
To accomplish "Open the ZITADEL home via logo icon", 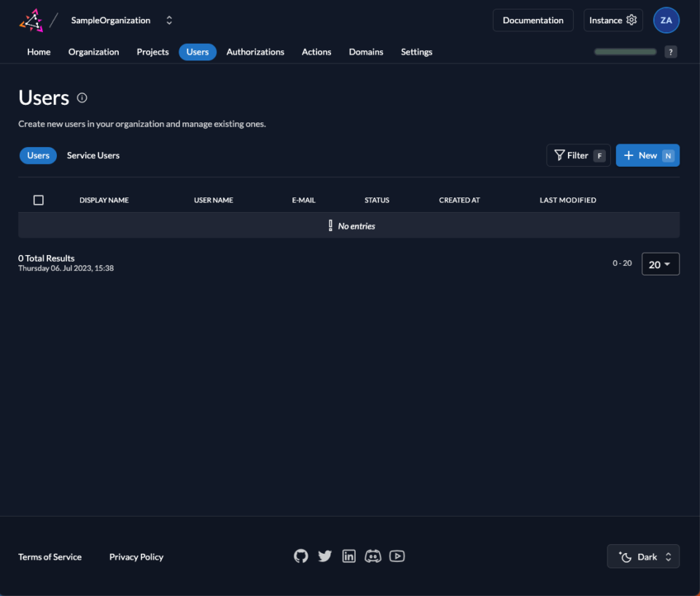I will (x=31, y=19).
